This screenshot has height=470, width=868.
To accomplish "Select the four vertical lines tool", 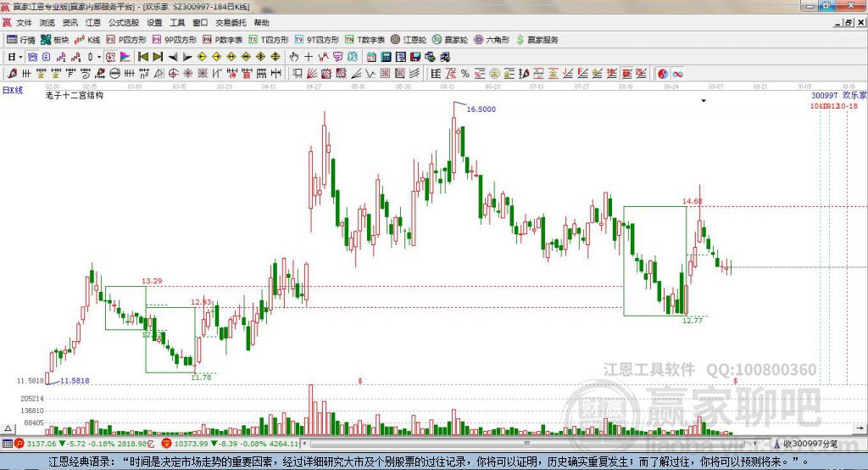I will pyautogui.click(x=130, y=74).
